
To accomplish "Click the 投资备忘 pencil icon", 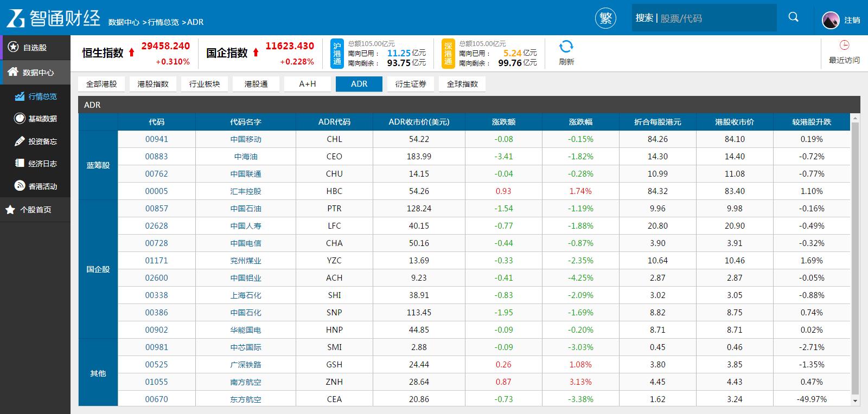I will [x=20, y=141].
